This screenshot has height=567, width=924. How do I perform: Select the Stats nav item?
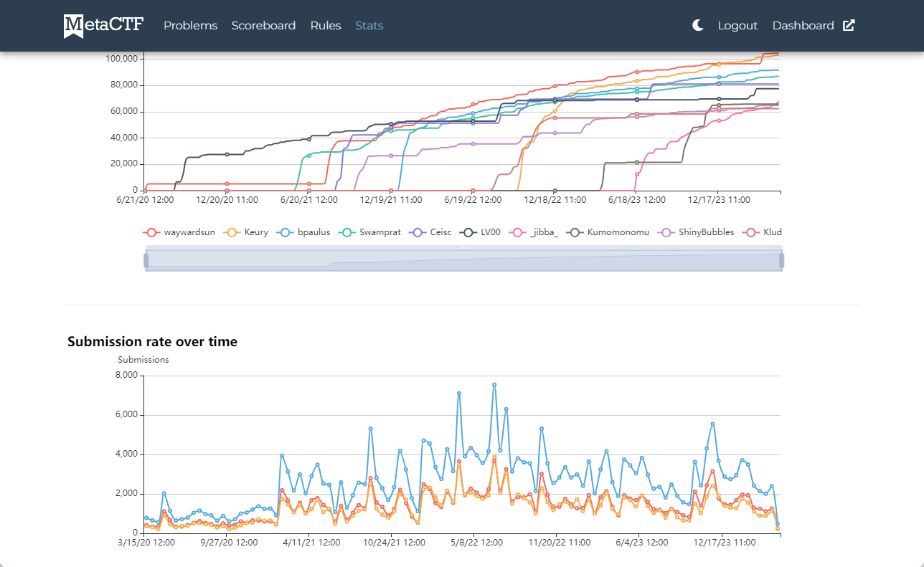point(369,25)
